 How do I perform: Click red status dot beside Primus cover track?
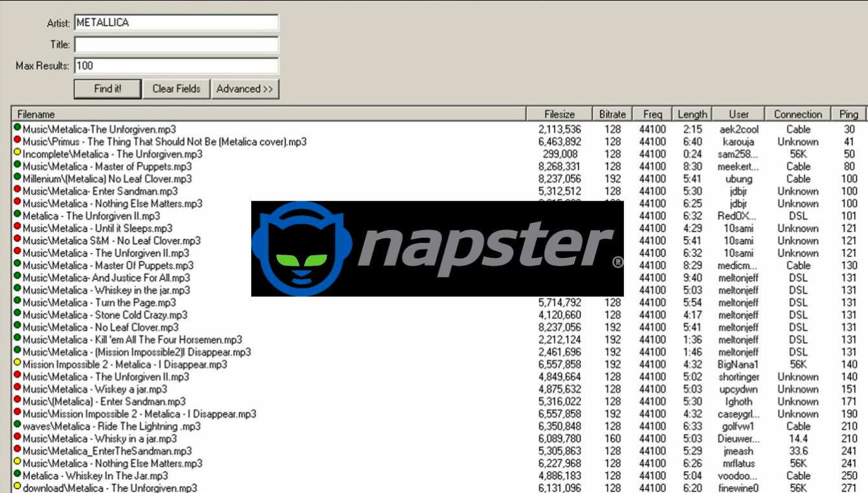pyautogui.click(x=17, y=141)
